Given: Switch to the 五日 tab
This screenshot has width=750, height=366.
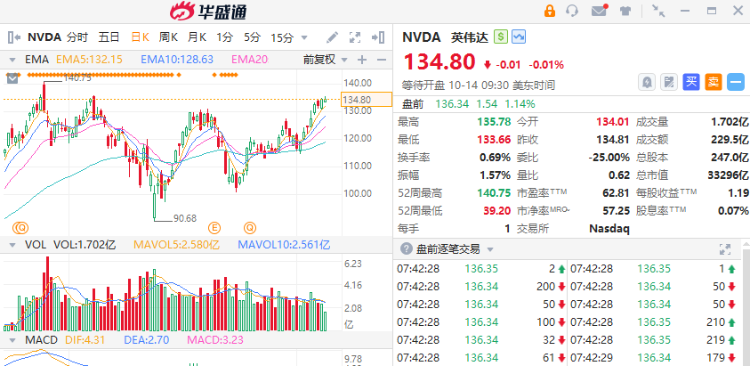Looking at the screenshot, I should point(109,37).
